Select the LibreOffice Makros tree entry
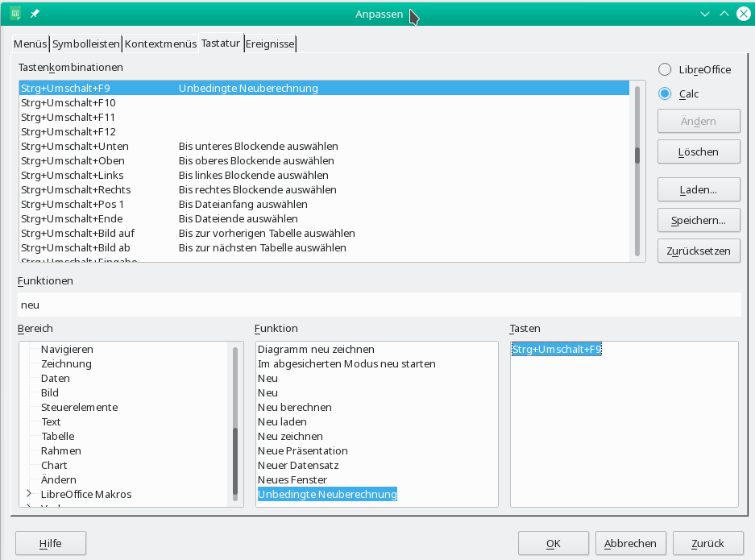 click(x=86, y=494)
